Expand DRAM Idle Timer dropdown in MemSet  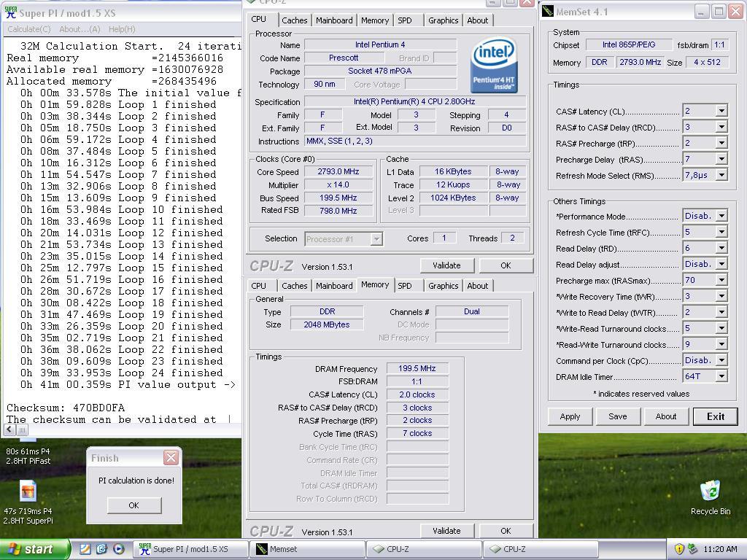(721, 376)
